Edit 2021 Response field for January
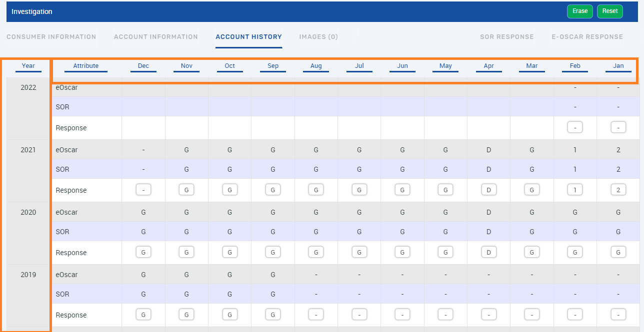Screen dimensions: 644x332 point(618,190)
